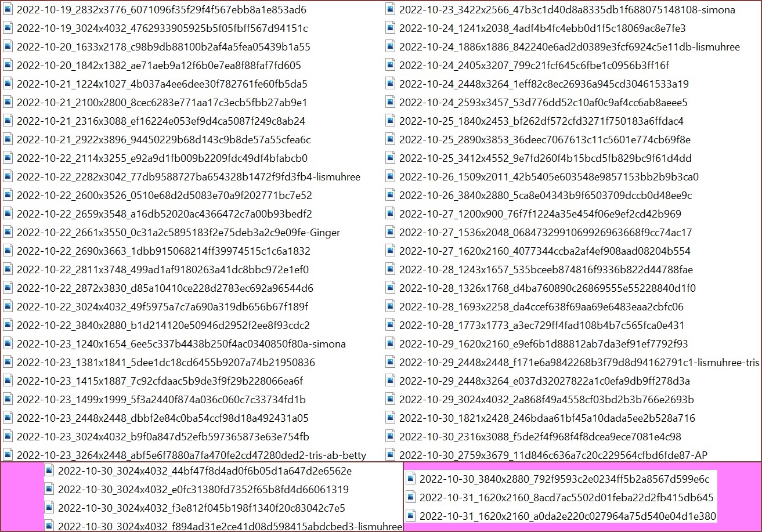Select the 2022-10-29_2448x2448 file ending in lismuhree-tris
The image size is (762, 532).
[579, 363]
